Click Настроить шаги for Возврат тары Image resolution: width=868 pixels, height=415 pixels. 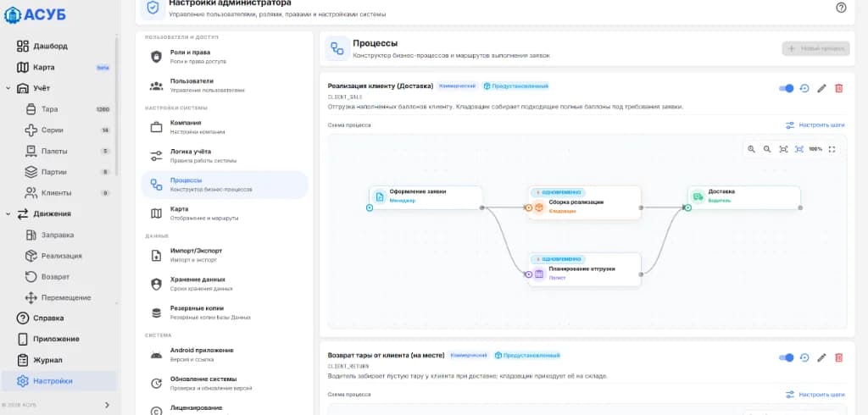click(815, 395)
